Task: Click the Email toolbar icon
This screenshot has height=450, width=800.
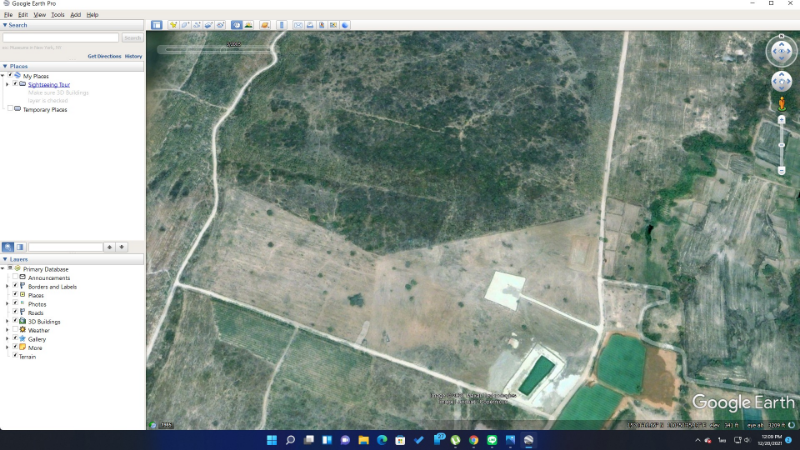Action: pos(298,24)
